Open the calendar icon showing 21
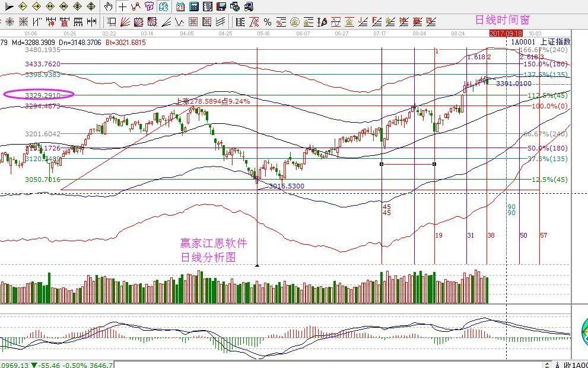The height and width of the screenshot is (368, 588). (x=180, y=7)
